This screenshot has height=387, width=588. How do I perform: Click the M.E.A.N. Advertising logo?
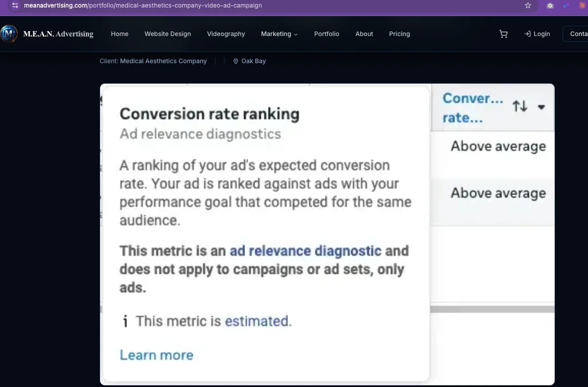[48, 33]
